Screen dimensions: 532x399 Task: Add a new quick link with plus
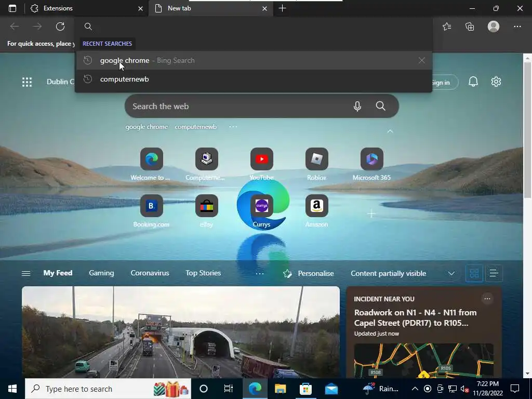click(x=371, y=214)
